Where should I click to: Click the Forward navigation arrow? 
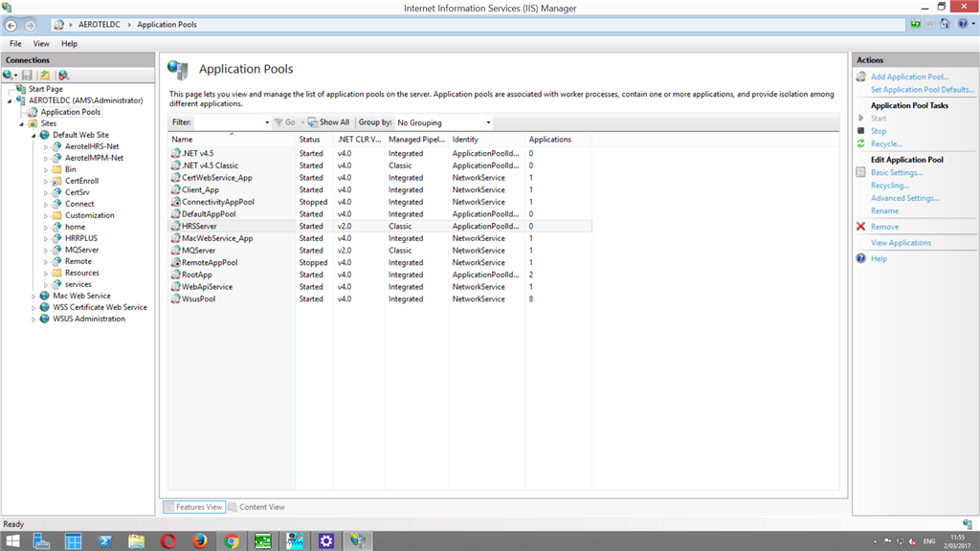[x=30, y=25]
